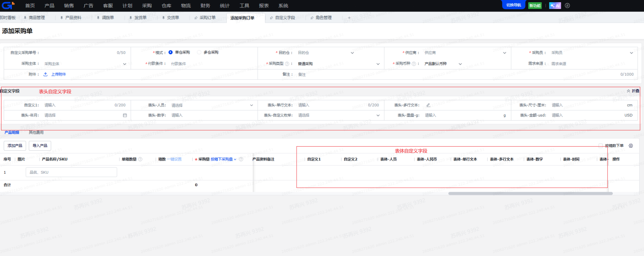Enable the 按箱数下单 checkbox
644x256 pixels.
point(601,146)
